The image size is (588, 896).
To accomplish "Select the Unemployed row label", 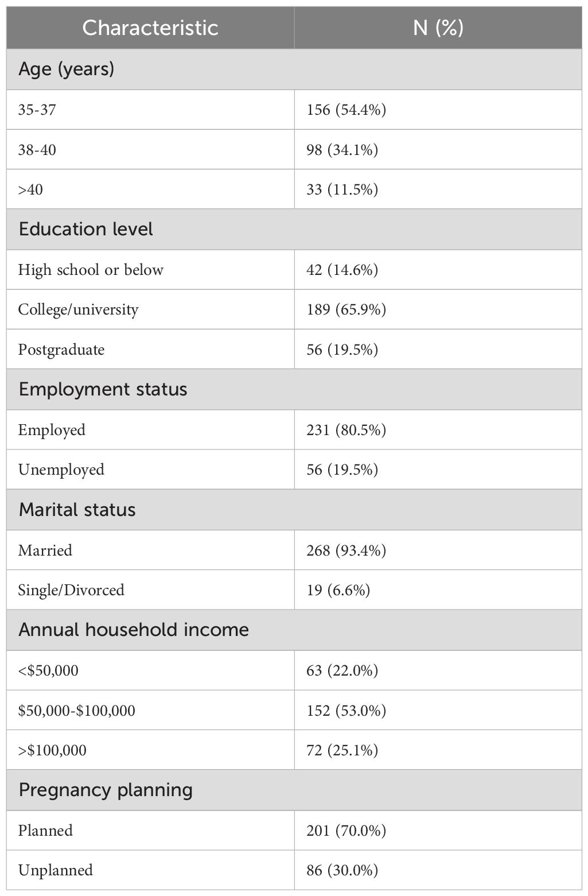I will tap(61, 470).
